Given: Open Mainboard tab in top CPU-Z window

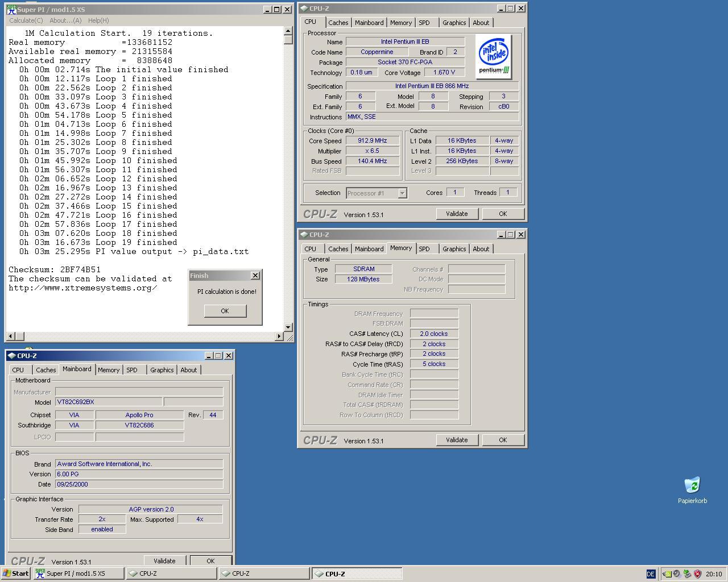Looking at the screenshot, I should tap(369, 23).
